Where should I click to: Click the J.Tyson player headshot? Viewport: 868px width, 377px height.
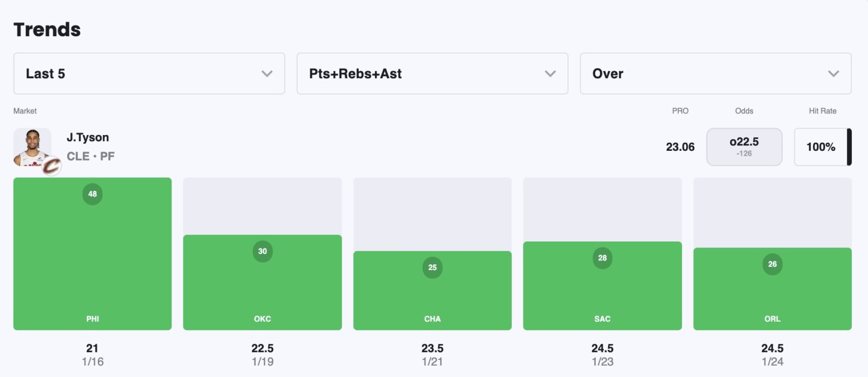pyautogui.click(x=32, y=146)
